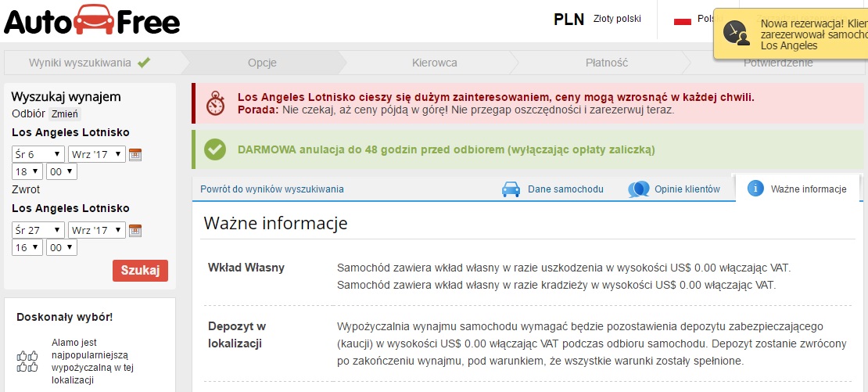Click the stopwatch icon in red alert
Screen dimensions: 868x392
click(215, 103)
